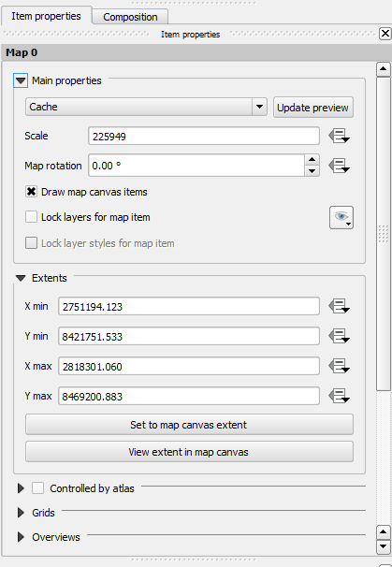Click Set to map canvas extent
Screen dimensions: 392x567
(x=189, y=425)
